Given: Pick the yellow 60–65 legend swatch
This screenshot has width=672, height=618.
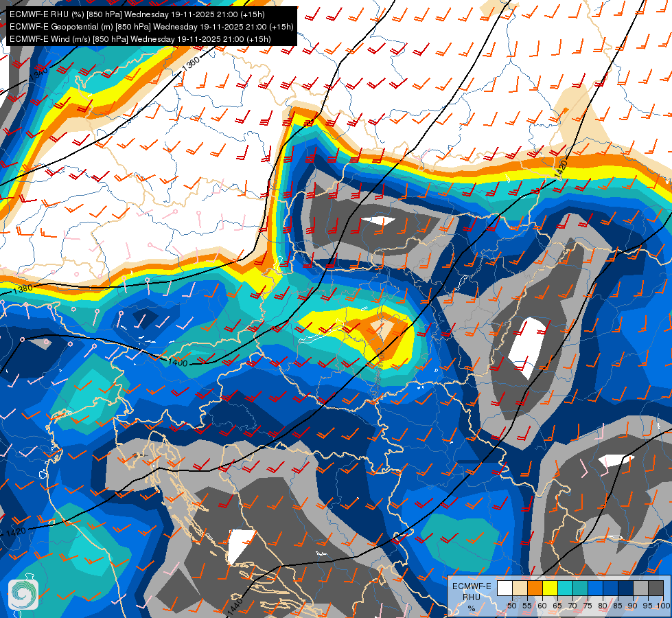Looking at the screenshot, I should pos(550,588).
